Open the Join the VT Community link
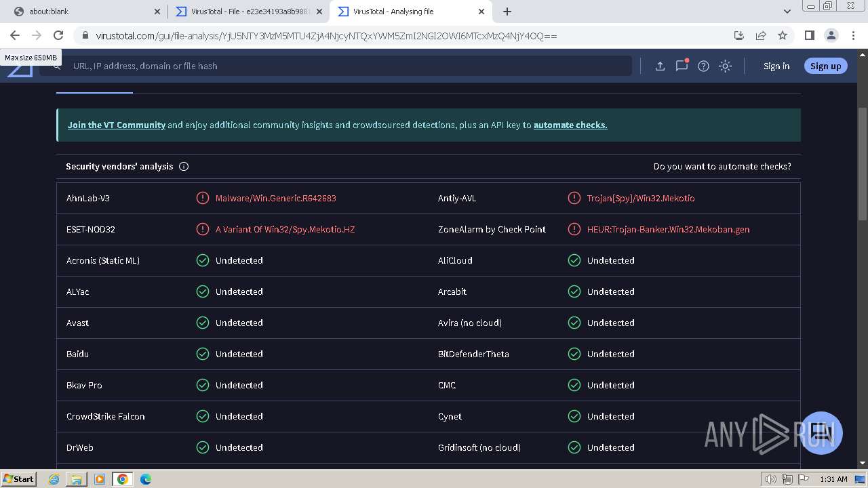The height and width of the screenshot is (488, 868). pyautogui.click(x=116, y=125)
